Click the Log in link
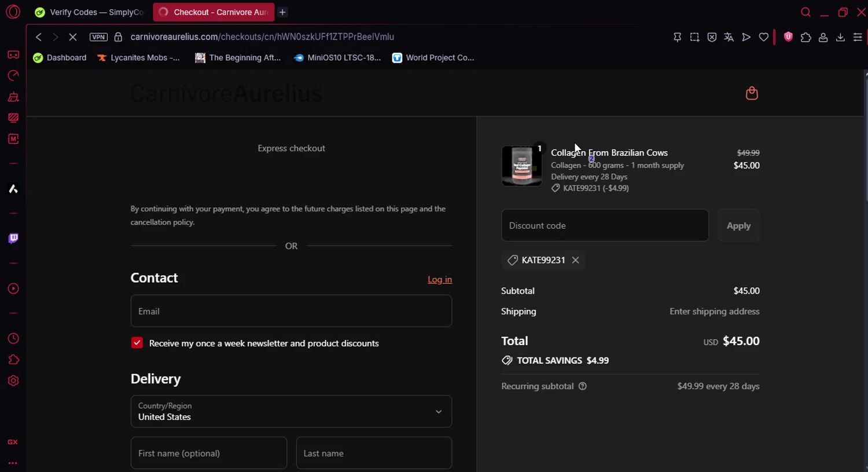868x472 pixels. tap(440, 279)
